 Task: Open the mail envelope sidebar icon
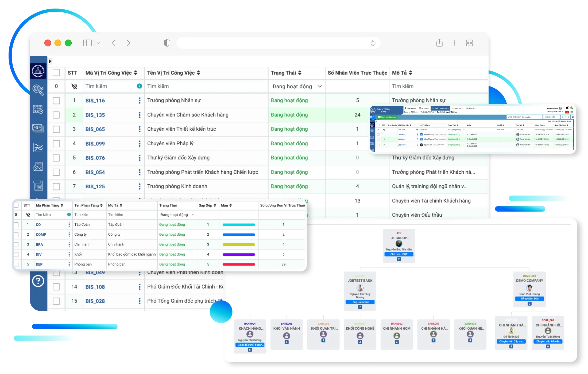[x=38, y=166]
